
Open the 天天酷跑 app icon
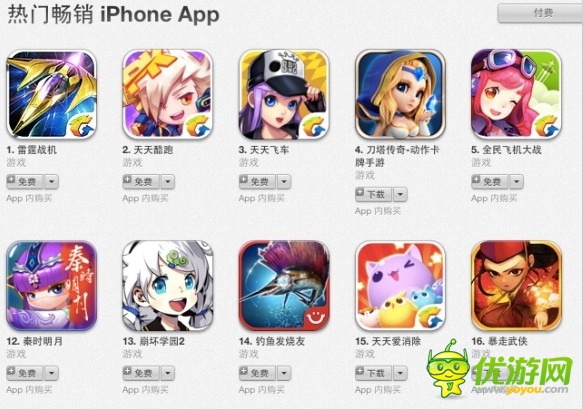pos(168,94)
